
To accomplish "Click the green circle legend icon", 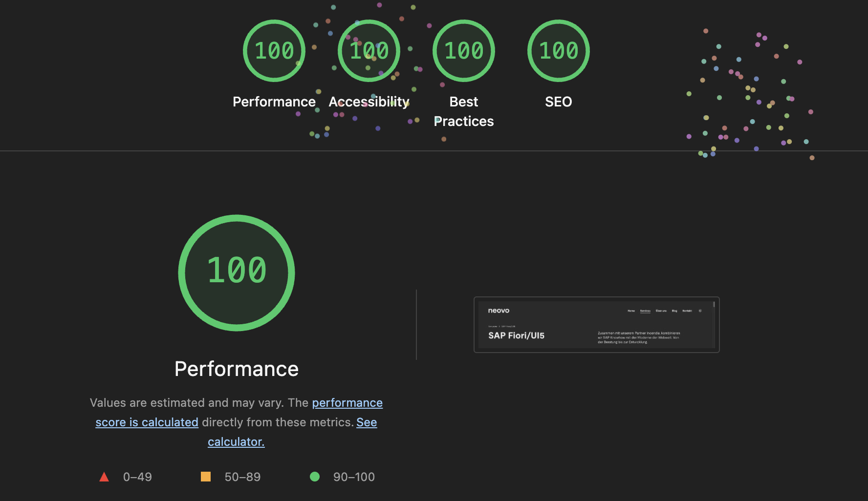I will [315, 477].
